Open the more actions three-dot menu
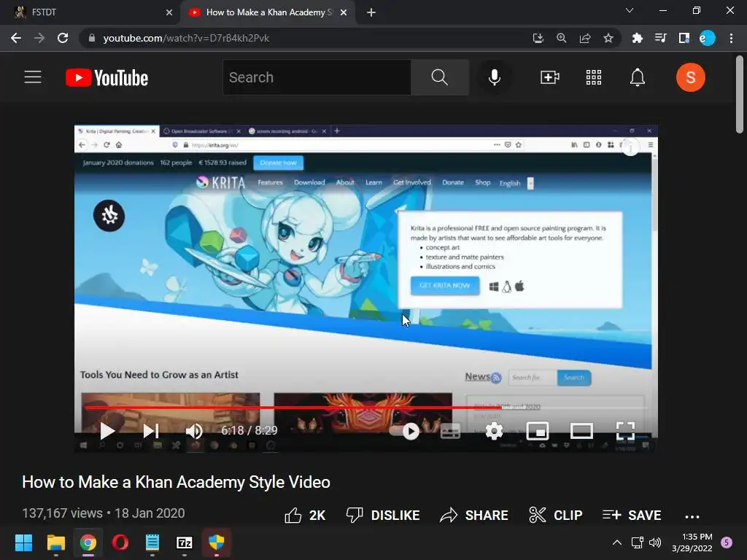The image size is (747, 560). [692, 516]
